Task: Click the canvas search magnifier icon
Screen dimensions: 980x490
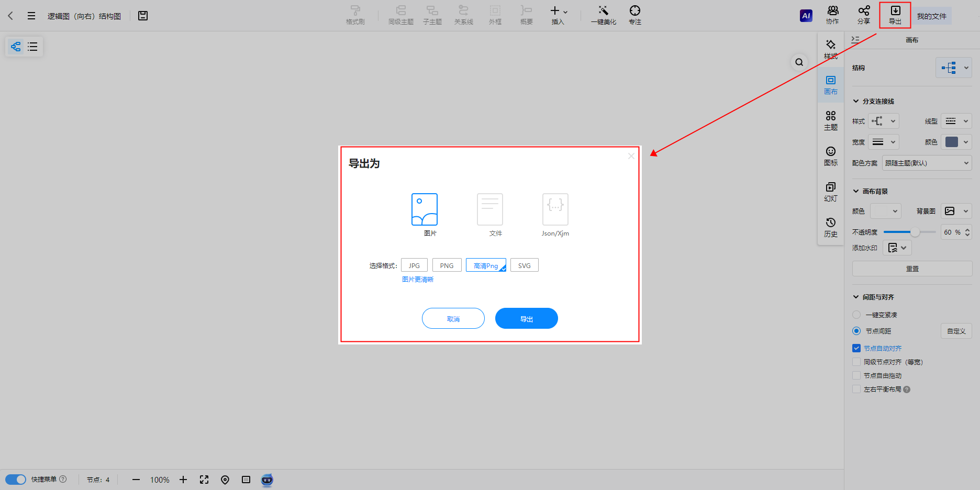Action: 799,62
